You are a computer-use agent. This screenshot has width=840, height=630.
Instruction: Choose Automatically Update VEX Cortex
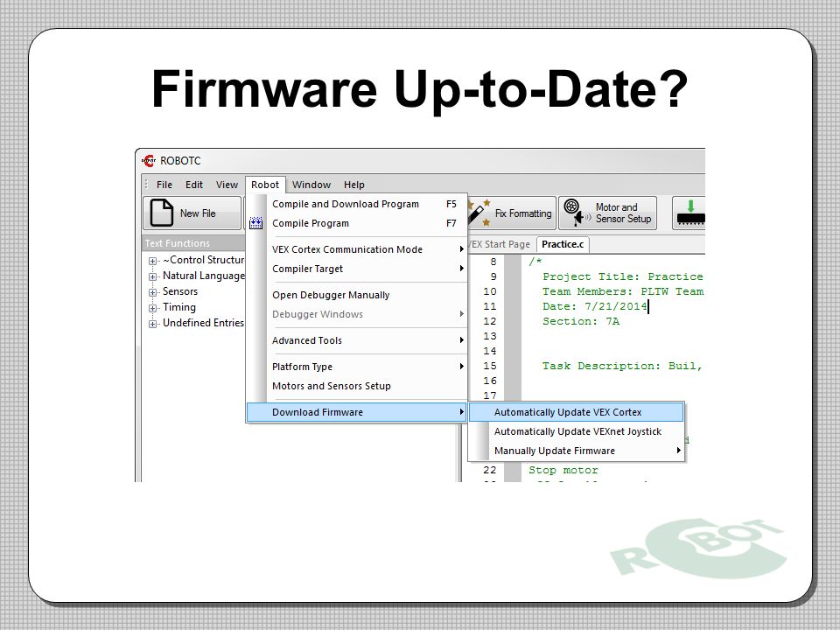click(x=577, y=412)
